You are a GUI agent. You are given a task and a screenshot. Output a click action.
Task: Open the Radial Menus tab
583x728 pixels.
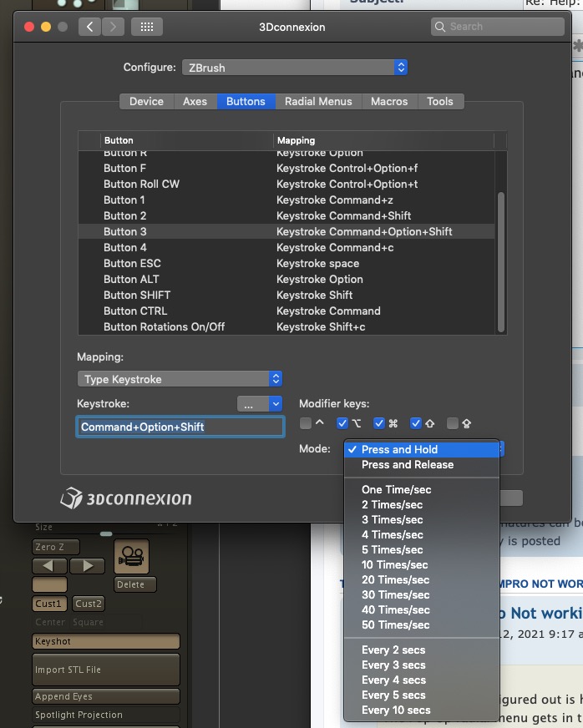tap(318, 101)
